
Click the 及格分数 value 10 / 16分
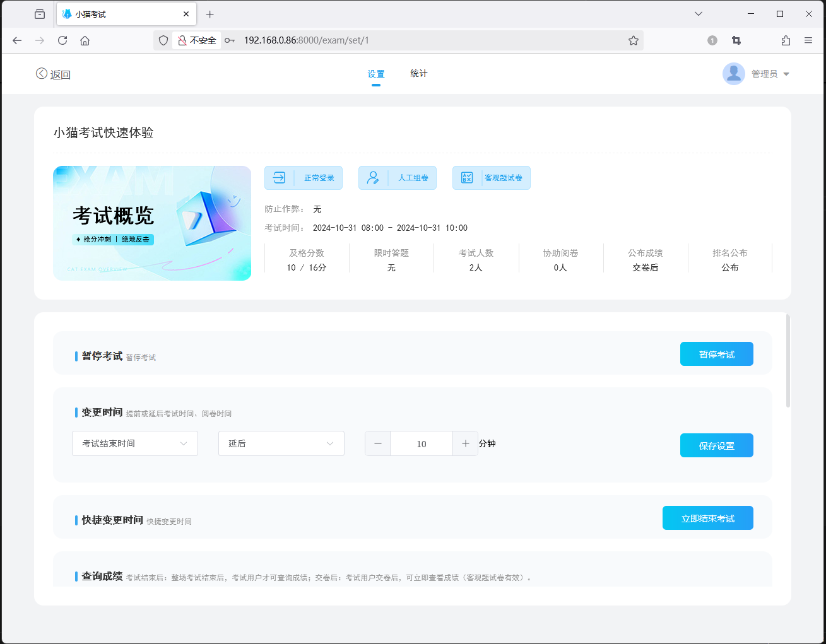coord(307,267)
